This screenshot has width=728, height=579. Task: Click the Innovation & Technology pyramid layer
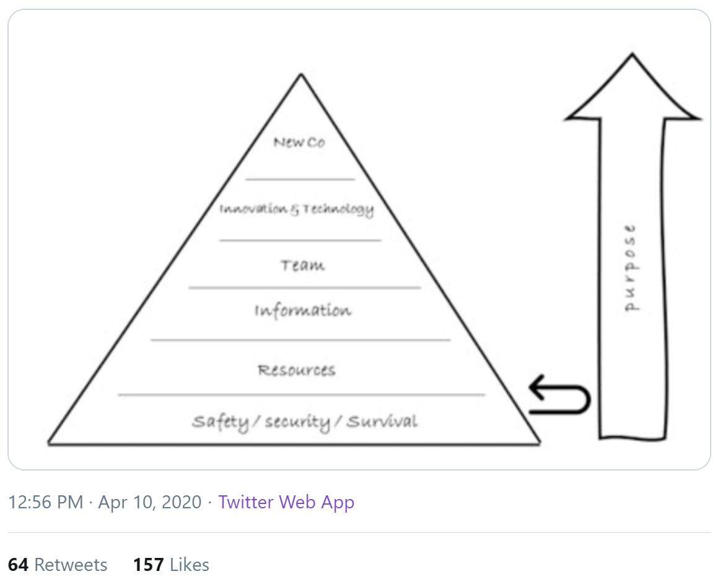297,209
